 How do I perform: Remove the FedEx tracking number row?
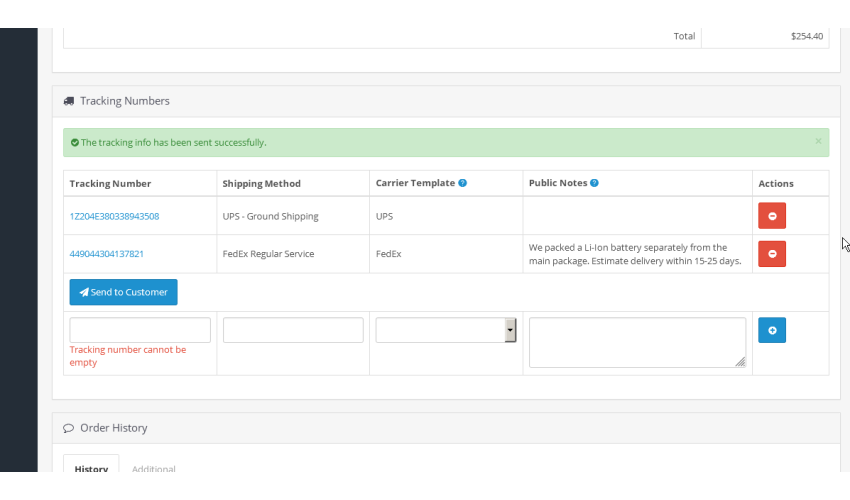[x=772, y=254]
